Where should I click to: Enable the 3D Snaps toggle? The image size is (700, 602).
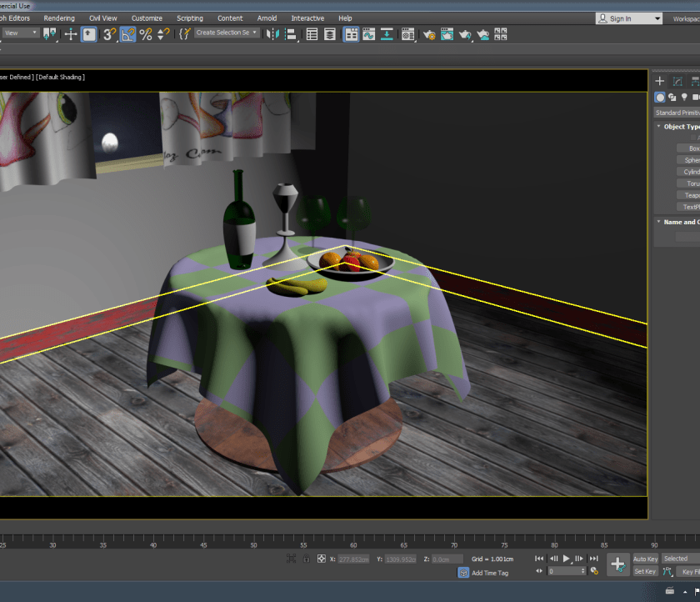click(x=109, y=34)
